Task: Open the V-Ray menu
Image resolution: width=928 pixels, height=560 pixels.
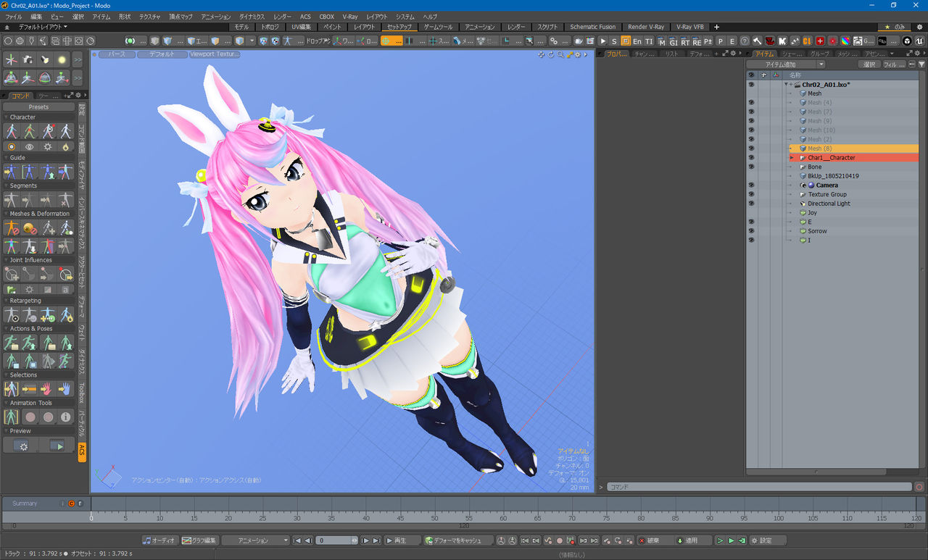Action: pyautogui.click(x=350, y=16)
